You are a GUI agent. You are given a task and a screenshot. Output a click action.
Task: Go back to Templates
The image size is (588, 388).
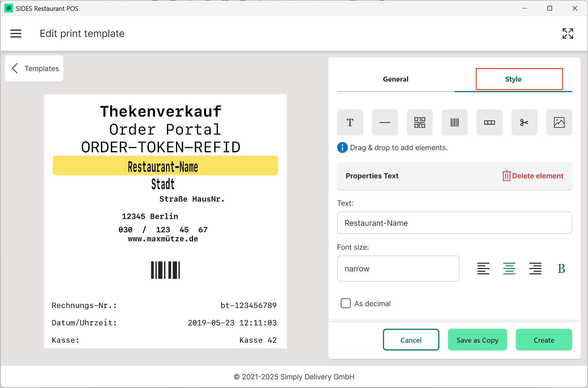(x=34, y=68)
